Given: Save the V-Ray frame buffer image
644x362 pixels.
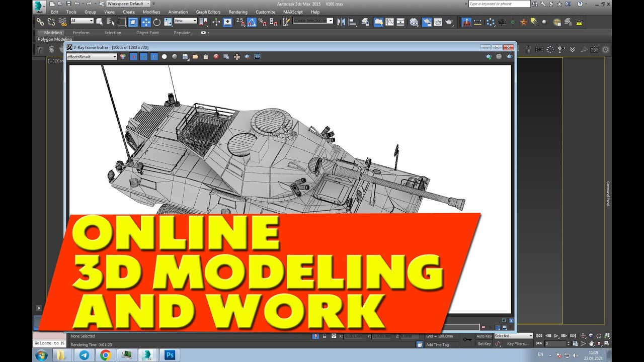Looking at the screenshot, I should [x=185, y=57].
